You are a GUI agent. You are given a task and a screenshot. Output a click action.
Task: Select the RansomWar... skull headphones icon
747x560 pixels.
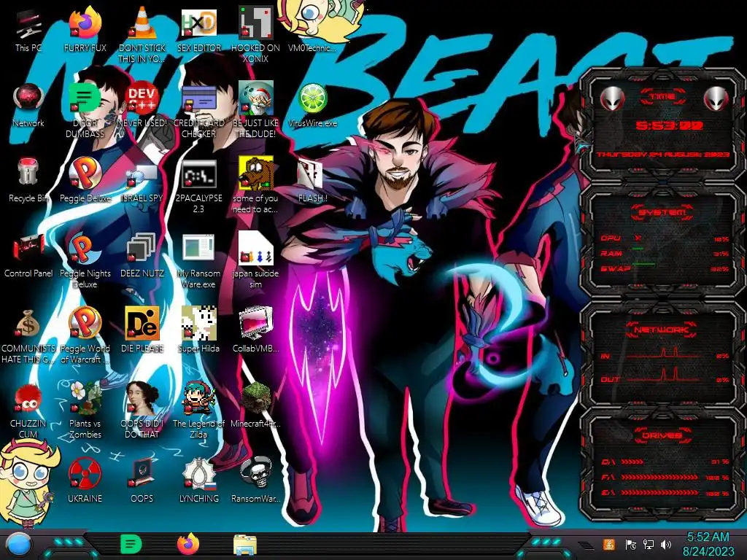tap(255, 481)
